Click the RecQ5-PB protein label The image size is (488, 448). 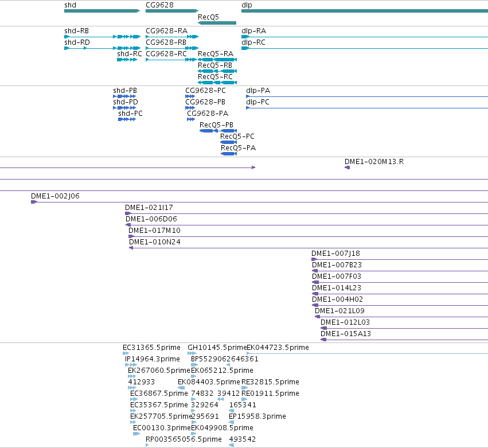click(x=216, y=125)
